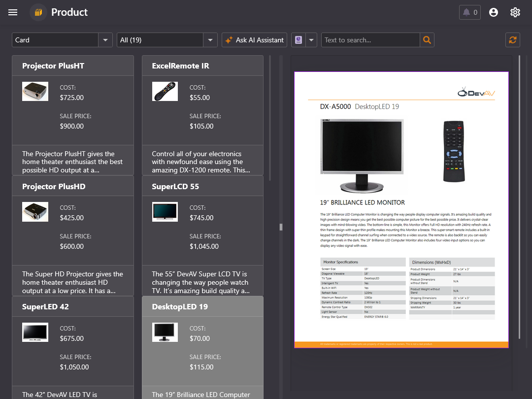Click the SuperLED 42 TV thumbnail
Image resolution: width=532 pixels, height=399 pixels.
35,332
